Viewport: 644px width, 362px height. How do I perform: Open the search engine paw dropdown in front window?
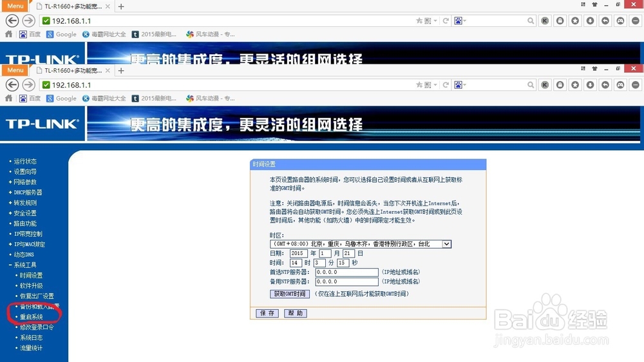460,85
